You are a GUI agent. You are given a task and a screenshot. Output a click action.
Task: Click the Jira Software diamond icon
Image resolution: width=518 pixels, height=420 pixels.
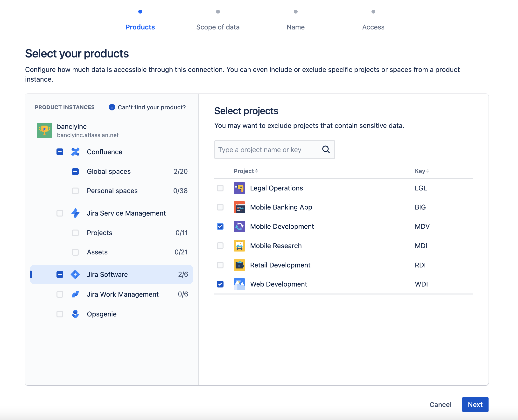click(x=75, y=274)
